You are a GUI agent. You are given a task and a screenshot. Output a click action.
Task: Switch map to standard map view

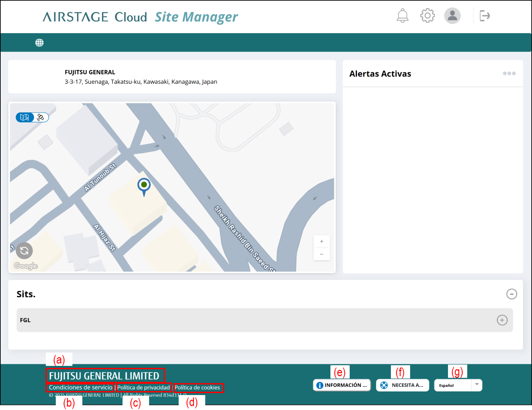[25, 117]
